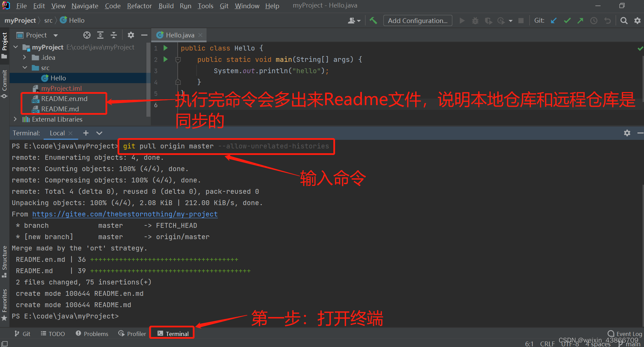Screen dimensions: 644x347
Task: Click Add Configuration button
Action: tap(418, 21)
